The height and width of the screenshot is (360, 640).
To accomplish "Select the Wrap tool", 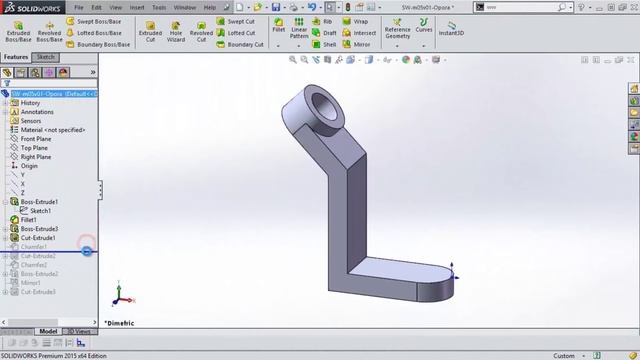I will (355, 21).
